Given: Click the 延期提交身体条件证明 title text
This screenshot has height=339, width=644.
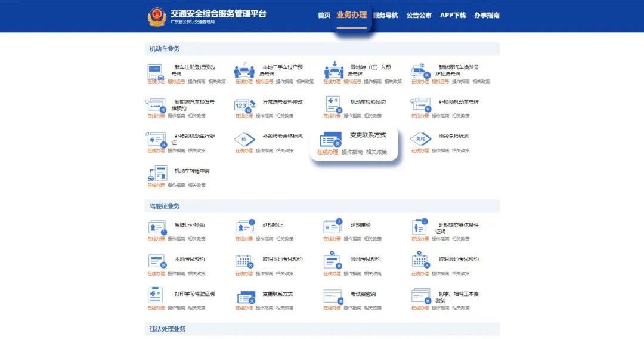Looking at the screenshot, I should 457,228.
